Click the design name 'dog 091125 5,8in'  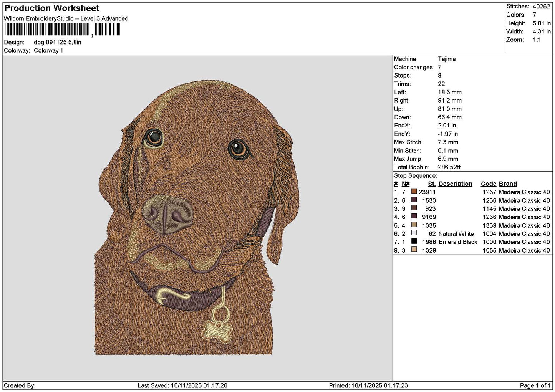point(58,42)
